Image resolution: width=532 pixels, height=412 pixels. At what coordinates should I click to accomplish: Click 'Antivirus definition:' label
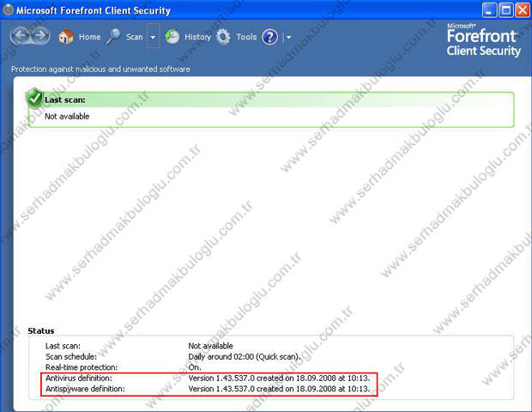point(79,378)
